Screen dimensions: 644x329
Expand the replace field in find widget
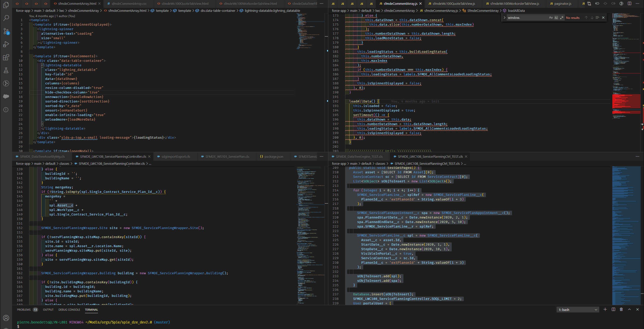504,18
